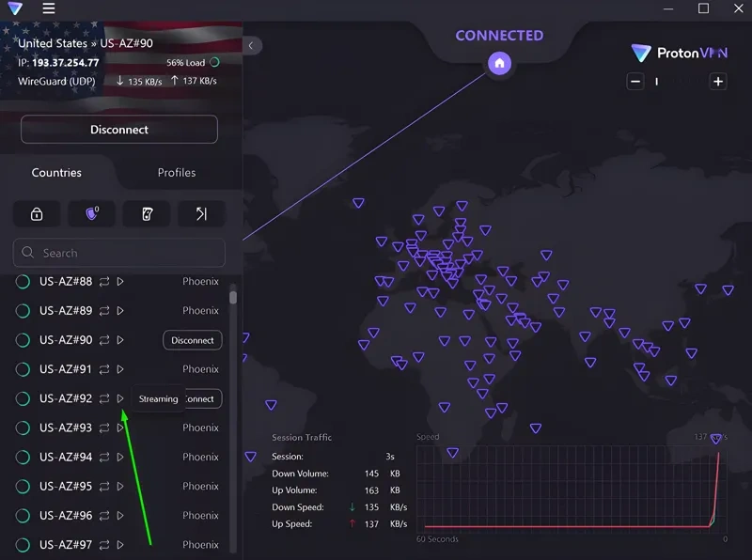Click load circle of US-AZ#88

[23, 282]
